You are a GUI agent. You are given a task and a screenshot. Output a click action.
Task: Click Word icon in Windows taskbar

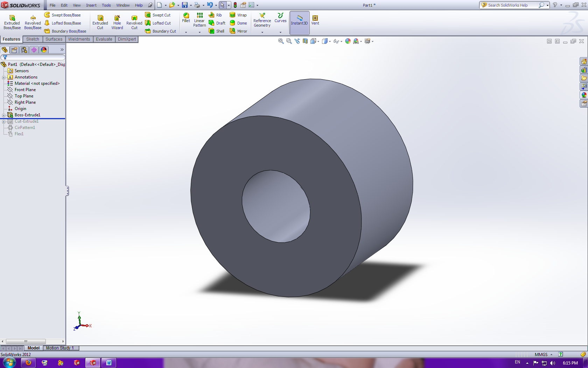point(109,363)
